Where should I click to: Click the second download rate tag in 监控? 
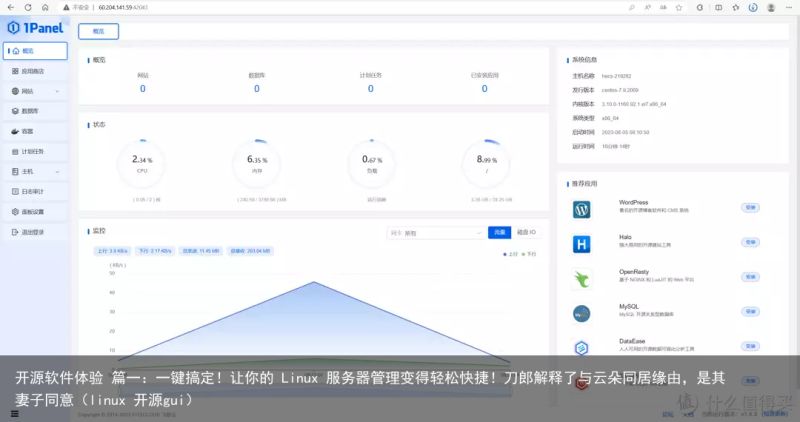tap(155, 251)
